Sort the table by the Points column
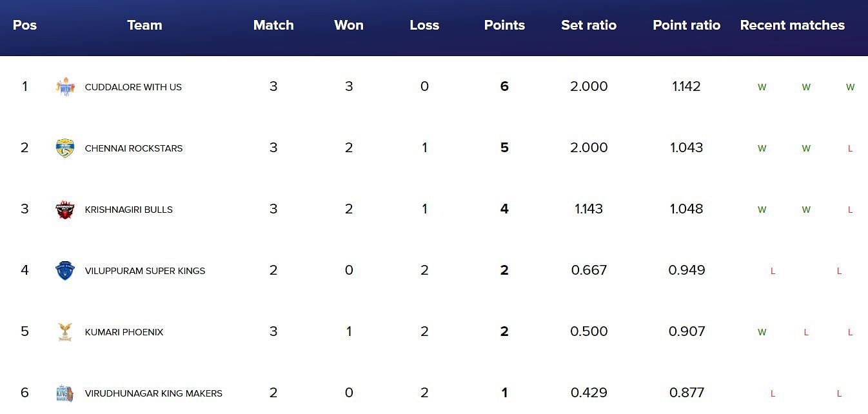The width and height of the screenshot is (868, 414). tap(504, 25)
